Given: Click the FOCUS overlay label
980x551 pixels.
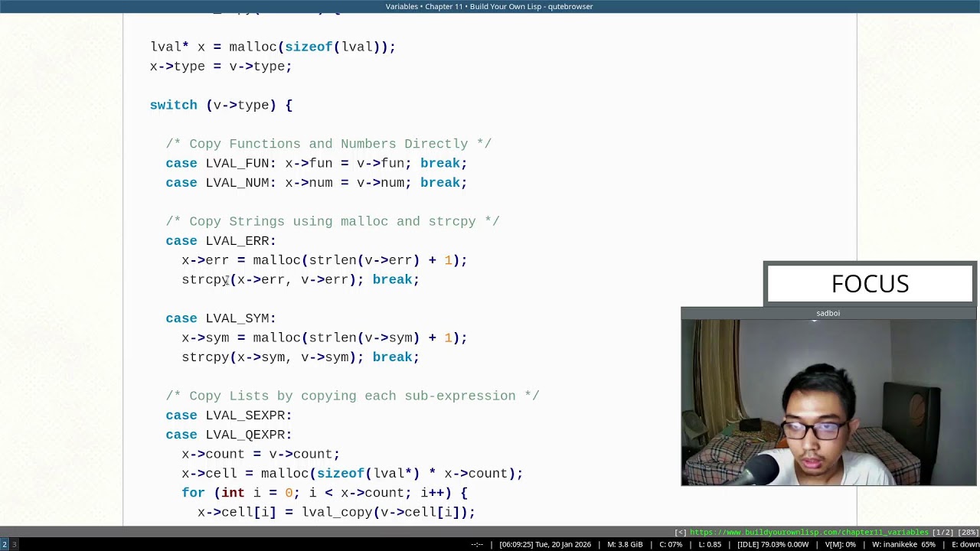Looking at the screenshot, I should point(870,284).
